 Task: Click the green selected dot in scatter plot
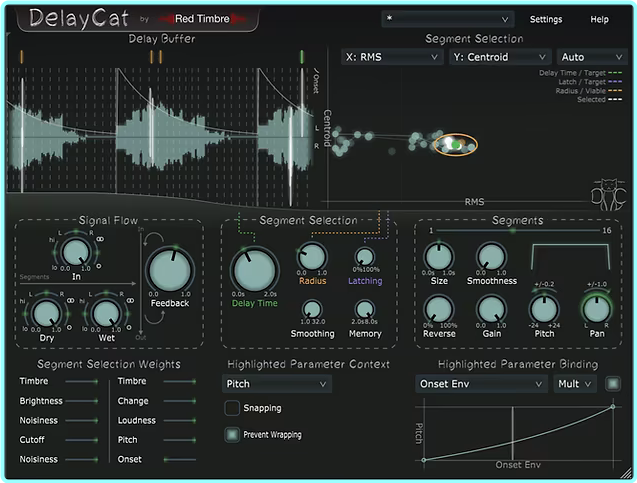[455, 144]
